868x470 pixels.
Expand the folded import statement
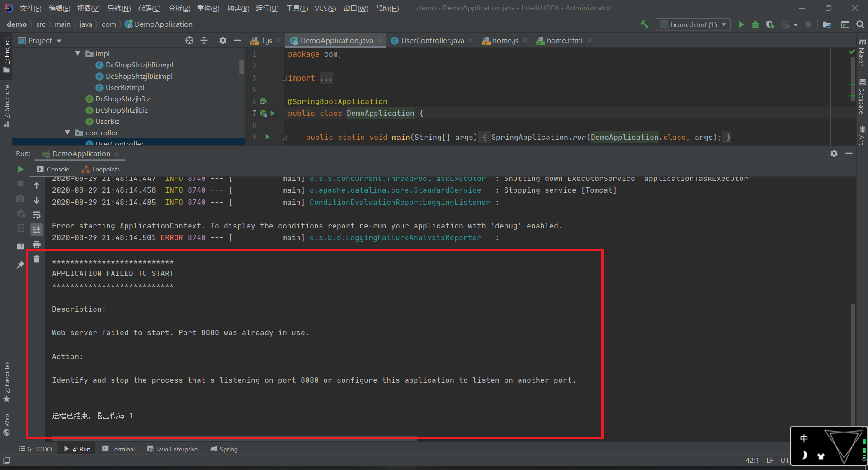284,78
